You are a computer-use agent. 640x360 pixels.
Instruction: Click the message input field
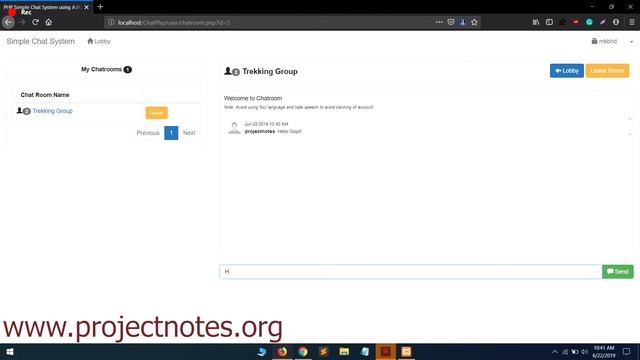coord(411,271)
